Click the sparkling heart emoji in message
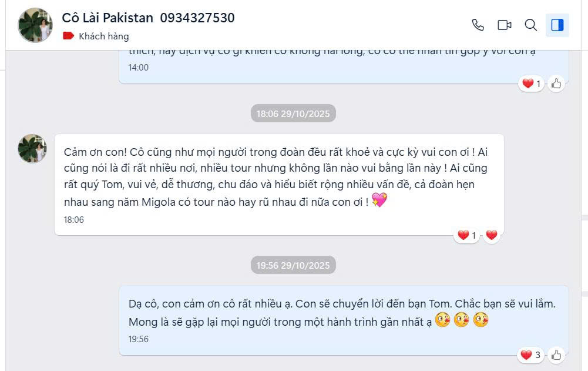This screenshot has width=588, height=371. click(x=379, y=200)
